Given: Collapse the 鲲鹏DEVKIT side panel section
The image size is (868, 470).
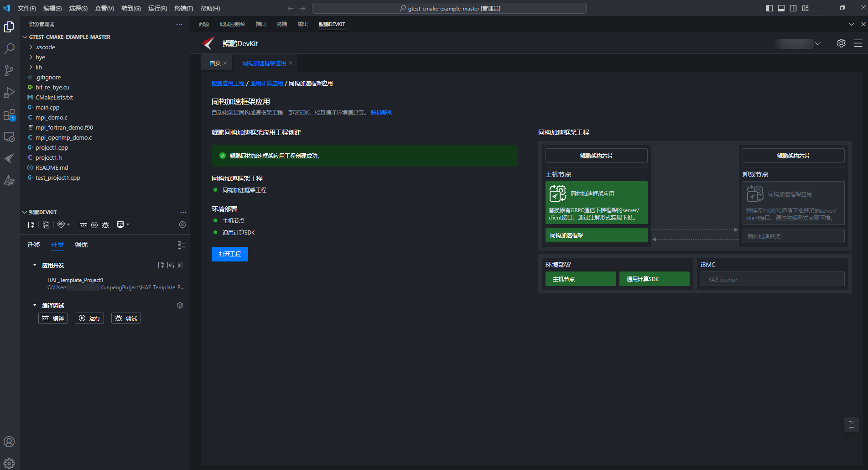Looking at the screenshot, I should tap(25, 212).
